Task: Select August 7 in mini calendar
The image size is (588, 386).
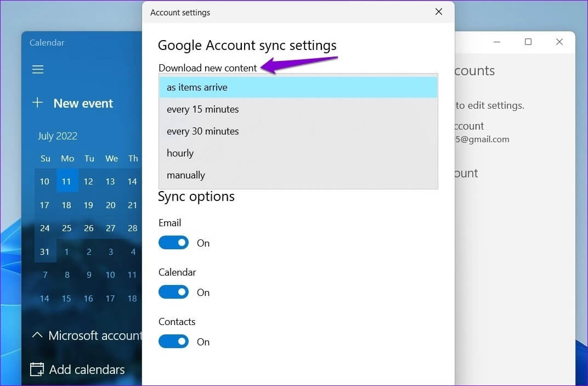Action: (x=45, y=275)
